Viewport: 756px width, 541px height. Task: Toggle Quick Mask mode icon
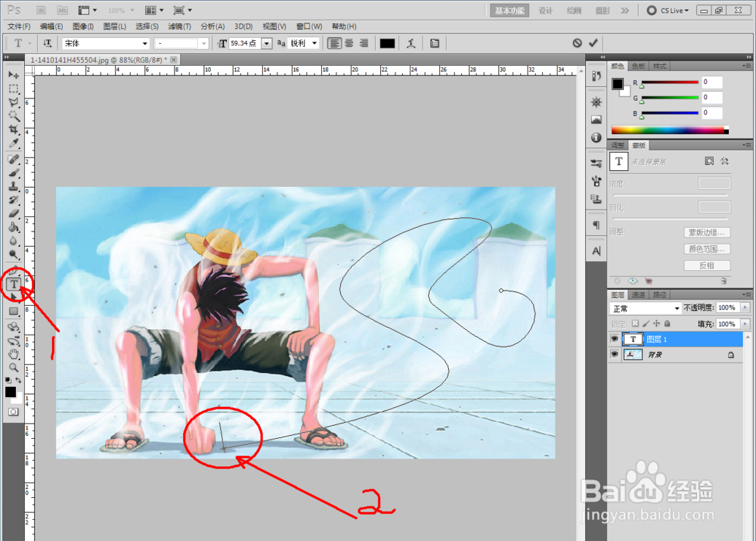pyautogui.click(x=14, y=412)
